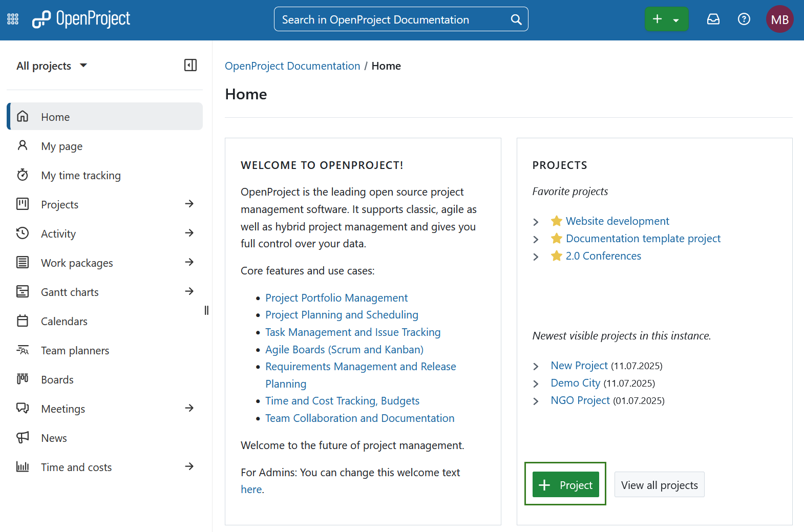
Task: Open My time tracking from sidebar
Action: 81,176
